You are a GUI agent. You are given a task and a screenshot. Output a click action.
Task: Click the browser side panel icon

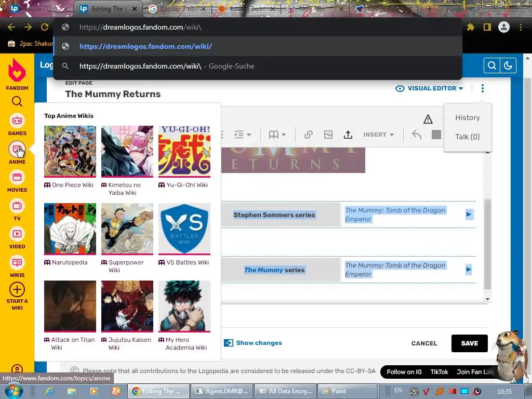tap(487, 27)
